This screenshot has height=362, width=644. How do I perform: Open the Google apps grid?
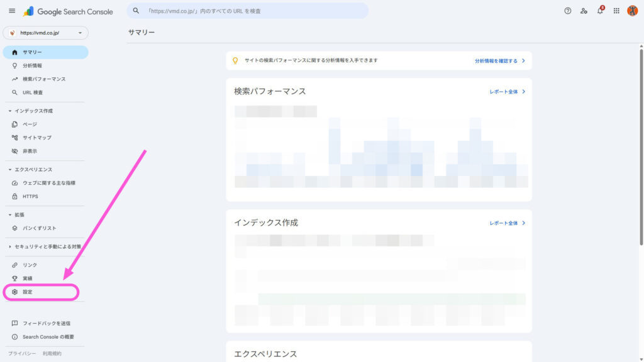tap(617, 10)
